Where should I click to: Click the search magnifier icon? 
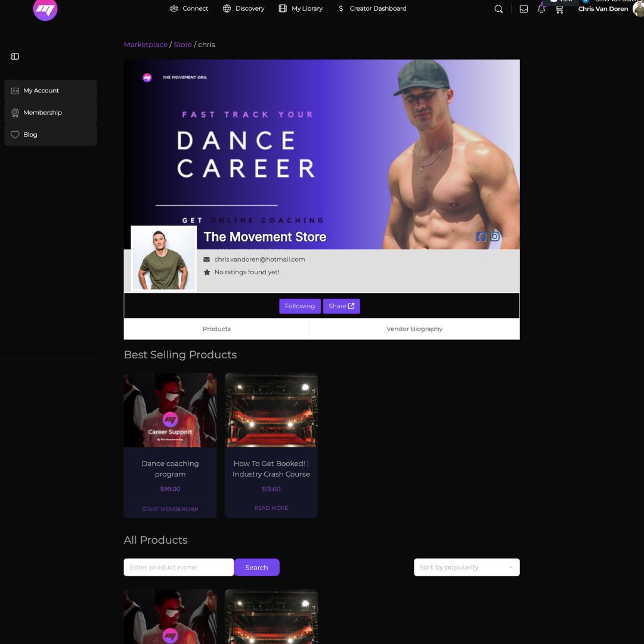(x=499, y=9)
